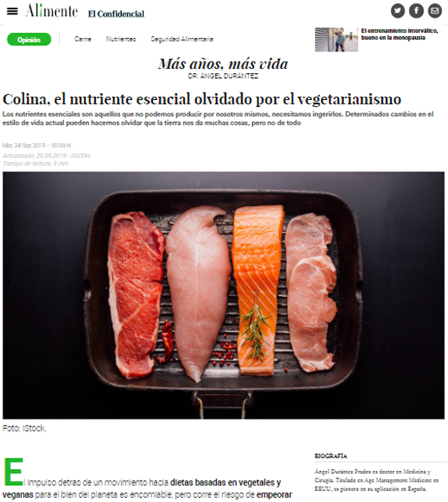448x502 pixels.
Task: Open El Confidencial logo link
Action: (116, 13)
